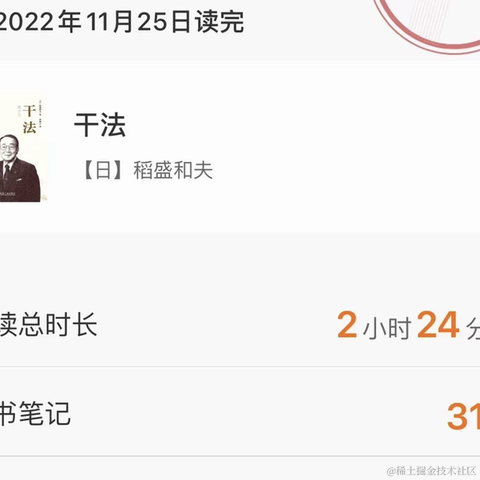This screenshot has height=480, width=480.
Task: Click the orange 2 hours number
Action: tap(347, 325)
